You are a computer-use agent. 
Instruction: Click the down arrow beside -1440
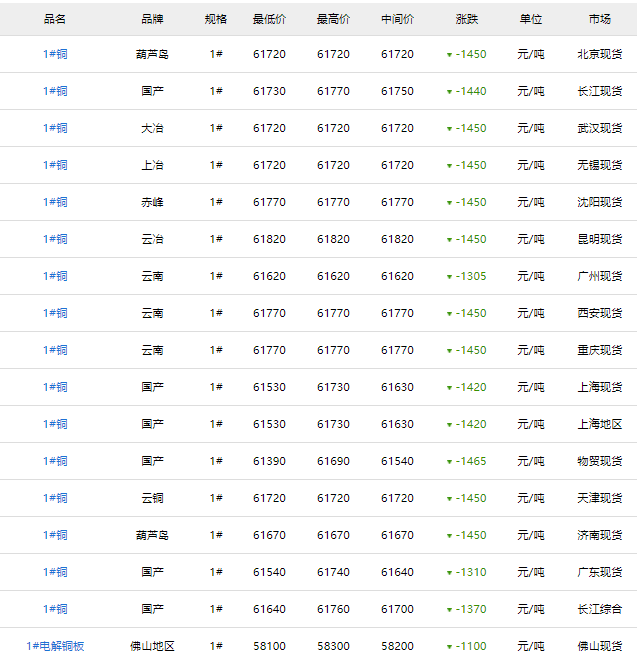[x=450, y=92]
